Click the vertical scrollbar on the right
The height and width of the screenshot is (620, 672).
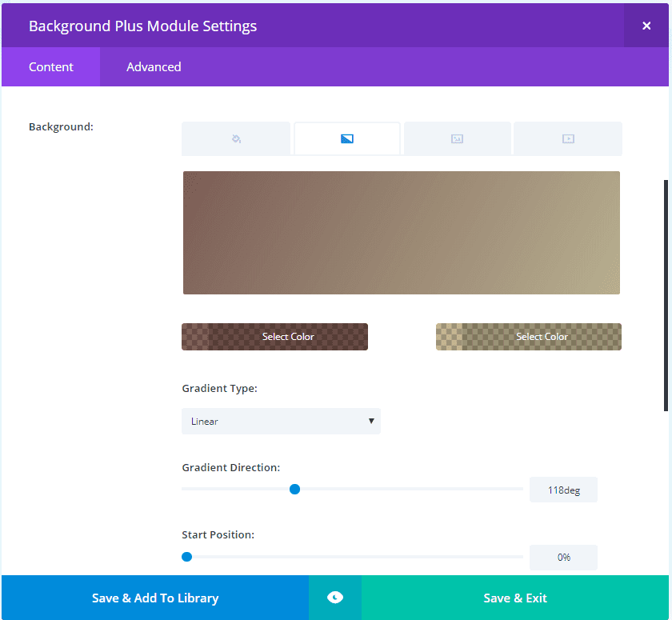tap(666, 294)
